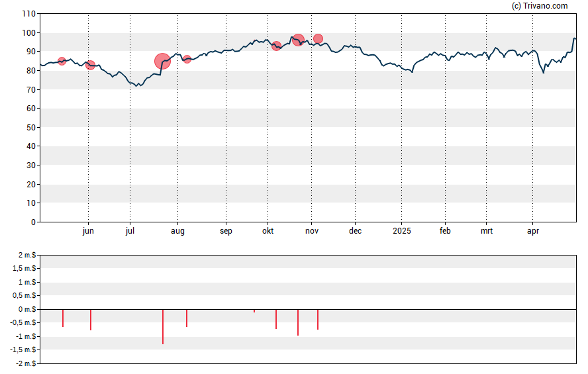588x374 pixels.
Task: Click the 2 m.$ axis label
Action: (27, 256)
